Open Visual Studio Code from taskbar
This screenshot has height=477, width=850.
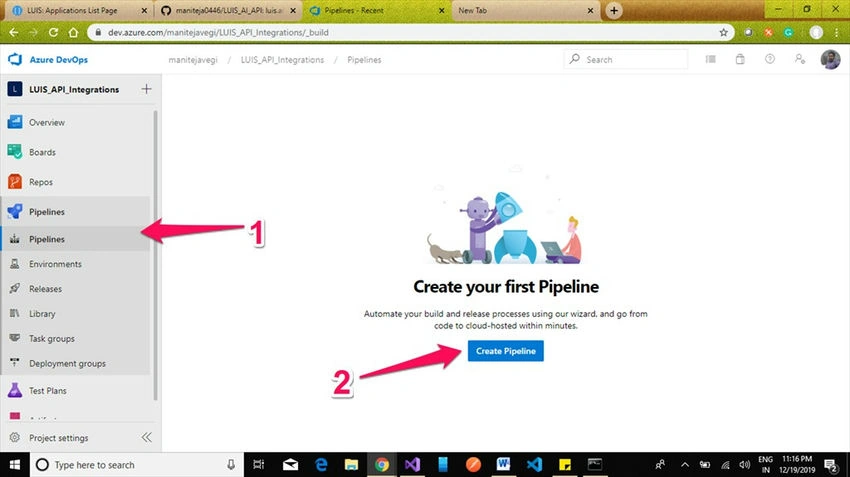[x=534, y=465]
